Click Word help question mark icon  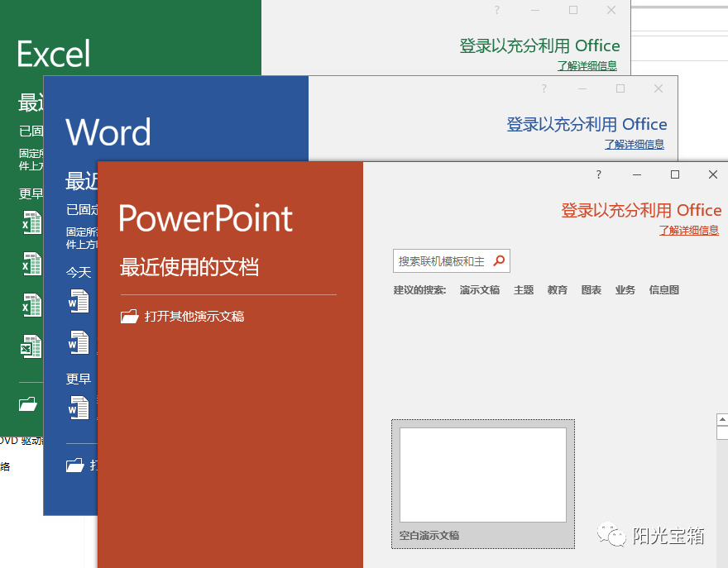pyautogui.click(x=544, y=88)
